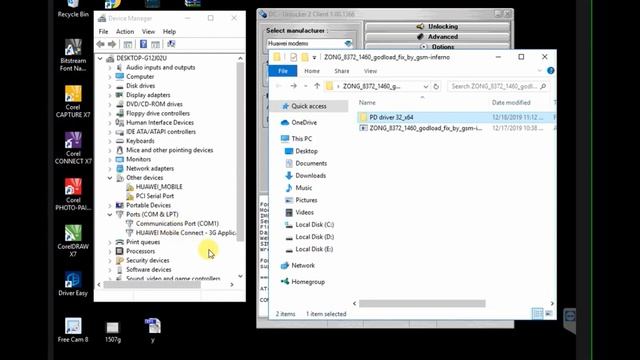The height and width of the screenshot is (360, 640).
Task: Select Network in Explorer sidebar
Action: click(303, 265)
